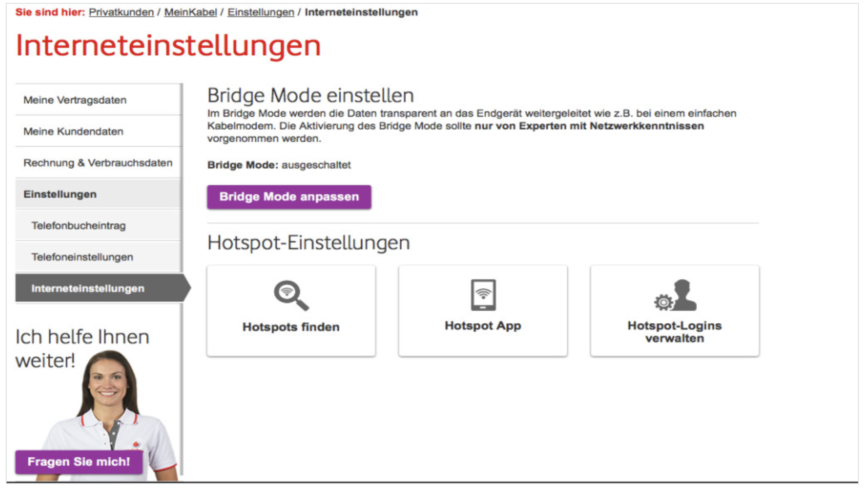The height and width of the screenshot is (491, 868).
Task: Click the Hotspot App tablet icon
Action: pos(483,295)
